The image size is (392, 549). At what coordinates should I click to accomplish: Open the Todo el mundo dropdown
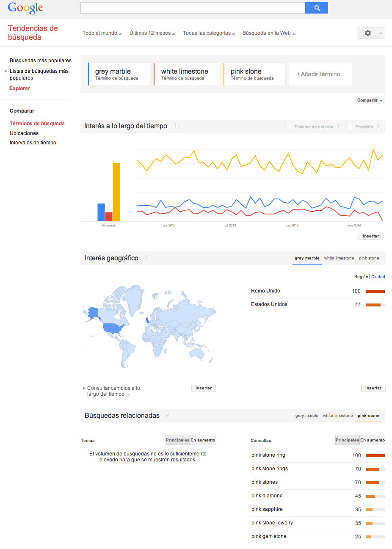(x=102, y=33)
